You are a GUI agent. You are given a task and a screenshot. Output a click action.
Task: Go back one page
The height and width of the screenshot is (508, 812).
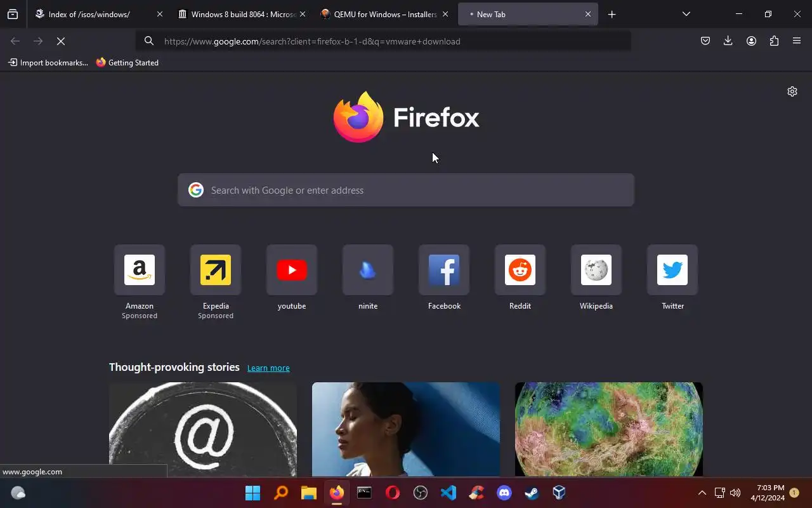coord(15,41)
